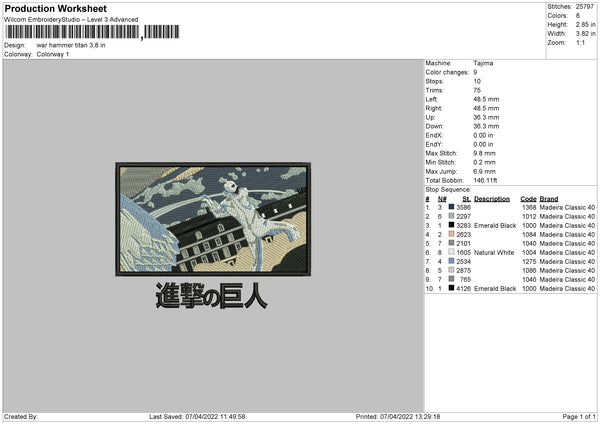Click the 'EndX:' label

434,135
